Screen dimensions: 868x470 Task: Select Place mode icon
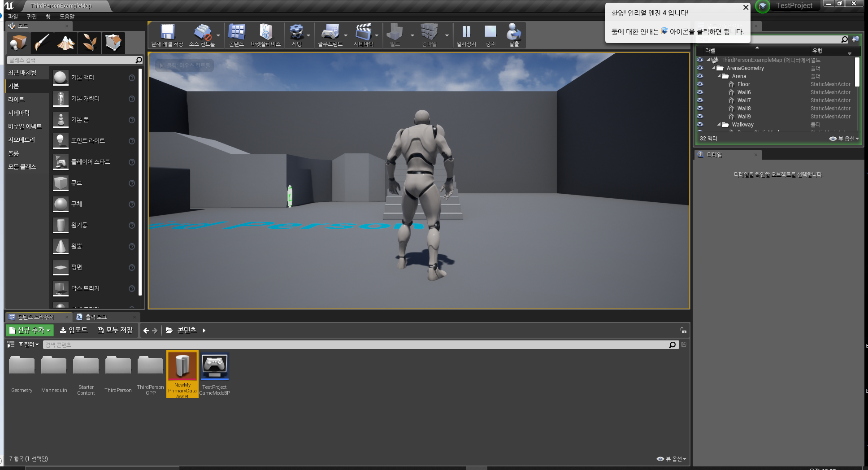(18, 43)
